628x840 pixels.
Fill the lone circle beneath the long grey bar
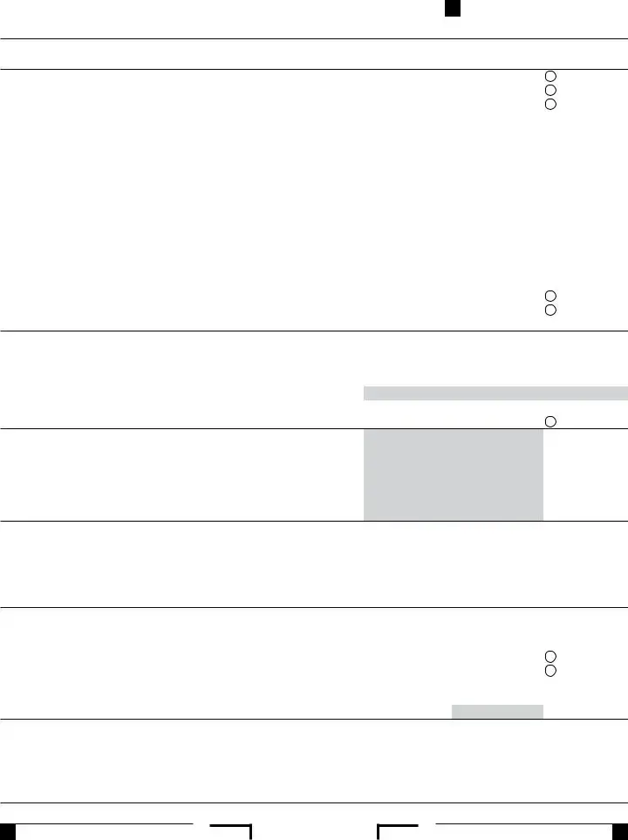[550, 421]
